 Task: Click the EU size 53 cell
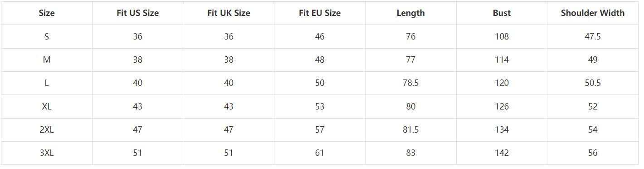coord(320,106)
